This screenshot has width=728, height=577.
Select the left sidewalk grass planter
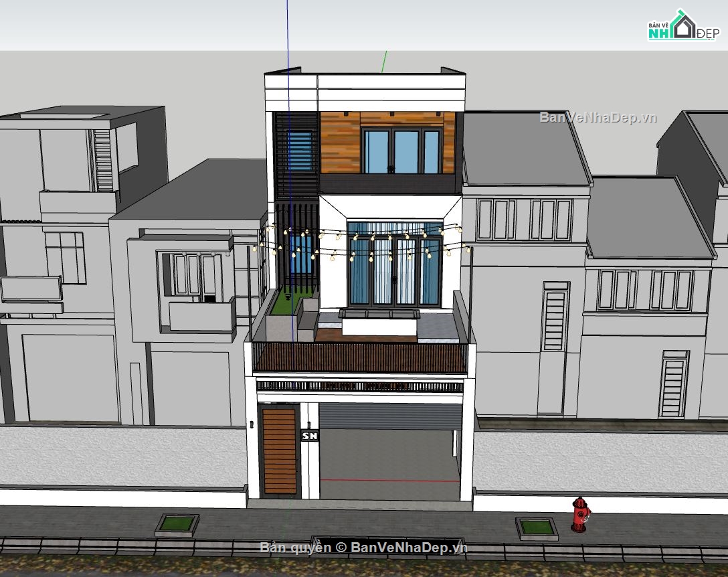(177, 525)
